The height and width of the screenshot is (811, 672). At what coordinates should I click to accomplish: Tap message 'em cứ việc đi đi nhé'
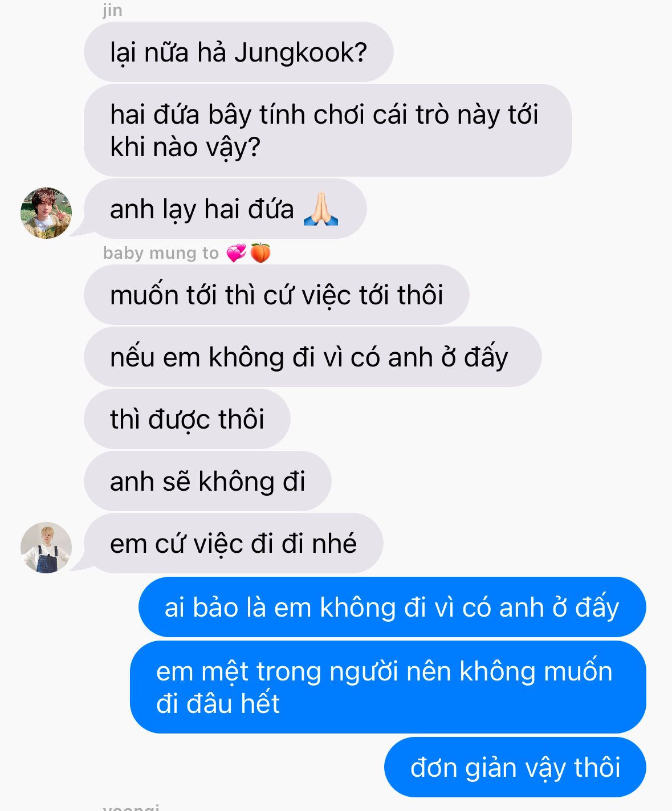234,543
